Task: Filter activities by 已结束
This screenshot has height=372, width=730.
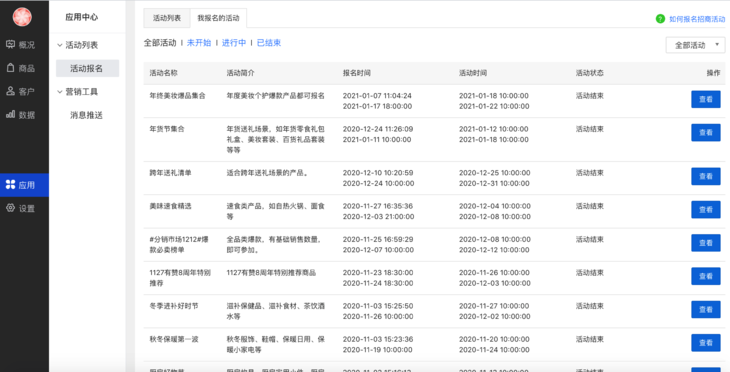Action: [x=269, y=43]
